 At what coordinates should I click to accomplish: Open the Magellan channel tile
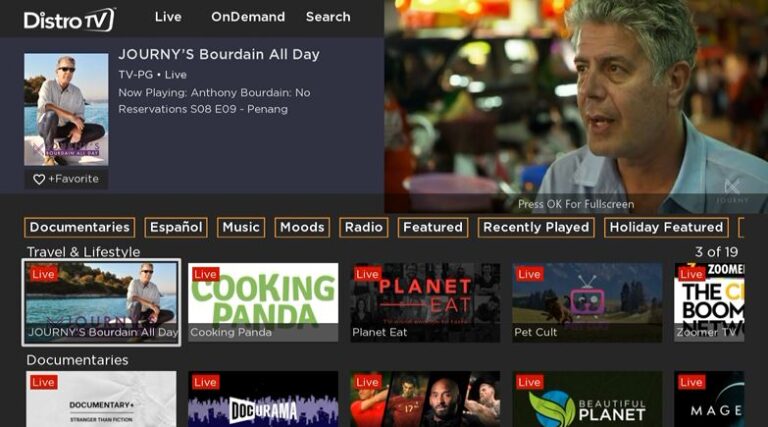point(709,399)
